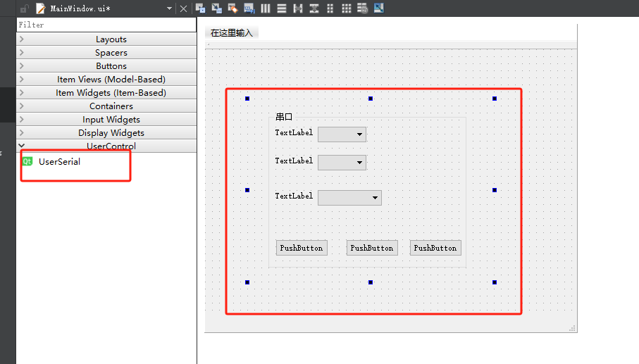Focus the widget box Filter field
Screen dimensions: 639x364
click(x=106, y=25)
